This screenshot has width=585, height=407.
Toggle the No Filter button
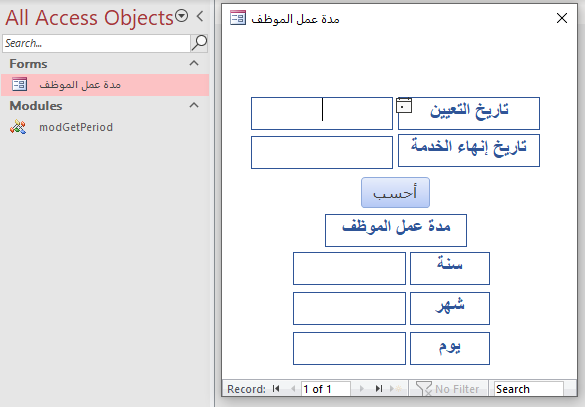pos(448,389)
